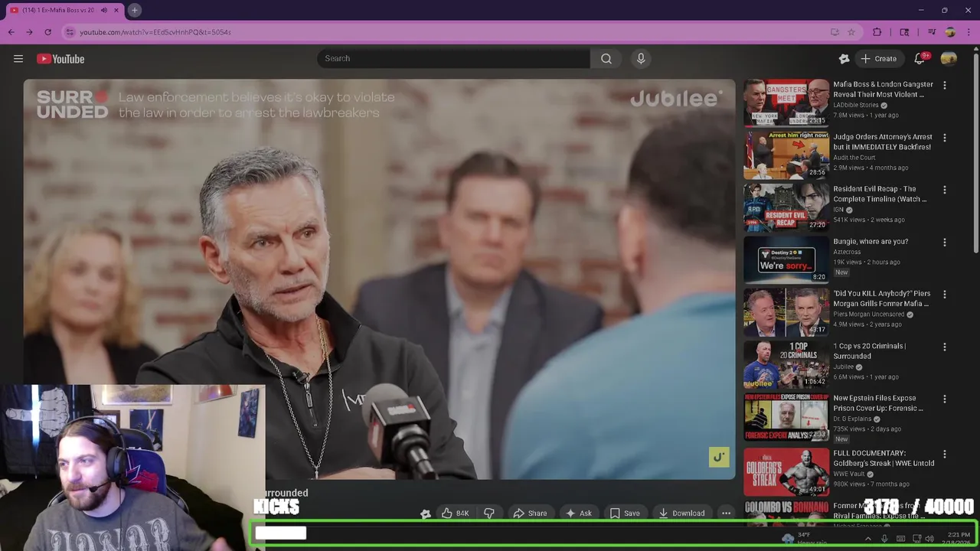The width and height of the screenshot is (980, 551).
Task: Start voice search with the microphone
Action: (642, 59)
